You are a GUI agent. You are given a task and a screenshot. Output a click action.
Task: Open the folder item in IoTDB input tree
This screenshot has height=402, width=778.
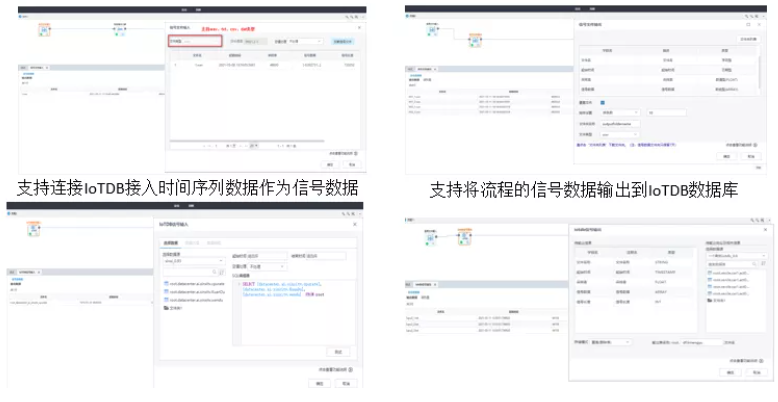point(173,308)
